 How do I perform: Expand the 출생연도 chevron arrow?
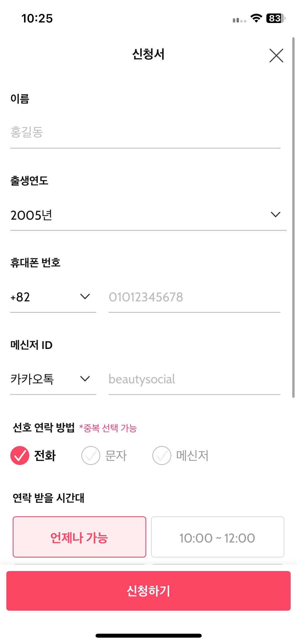pos(275,214)
